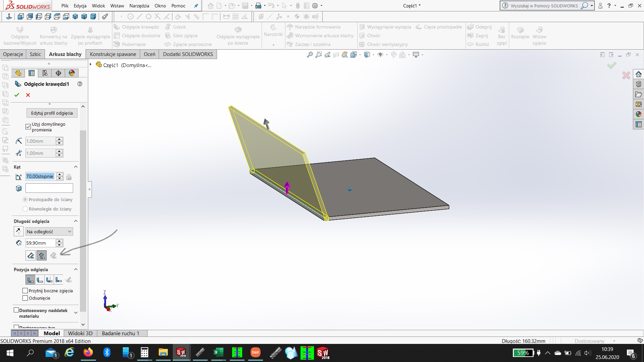Enable Odsunięcie checkbox
This screenshot has width=644, height=362.
pyautogui.click(x=25, y=298)
